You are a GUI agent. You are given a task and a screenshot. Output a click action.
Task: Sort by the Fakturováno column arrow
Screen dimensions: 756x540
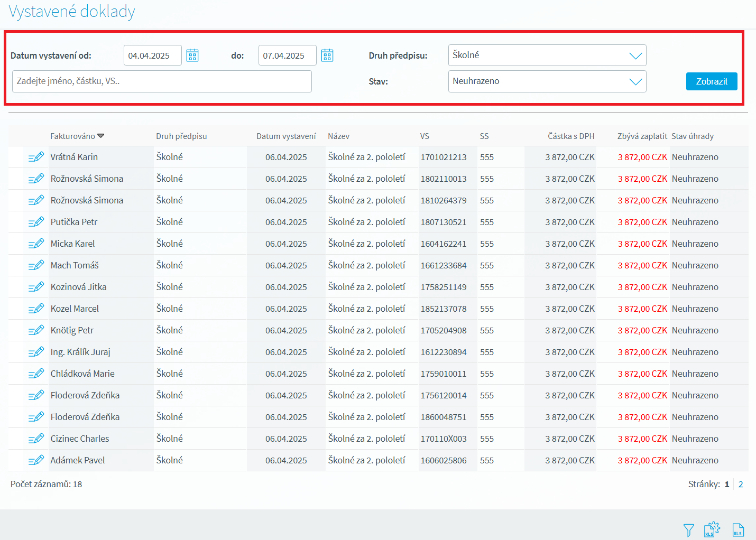(x=101, y=136)
